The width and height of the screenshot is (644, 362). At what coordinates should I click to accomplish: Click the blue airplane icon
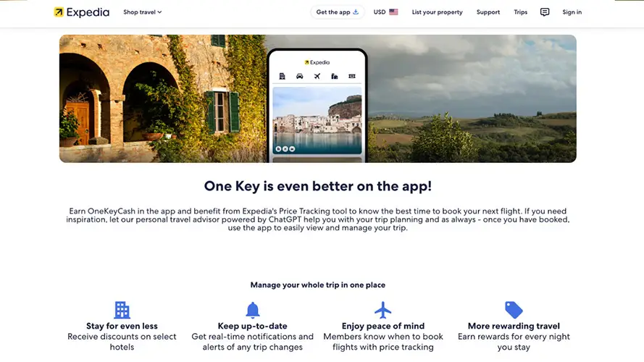click(382, 310)
